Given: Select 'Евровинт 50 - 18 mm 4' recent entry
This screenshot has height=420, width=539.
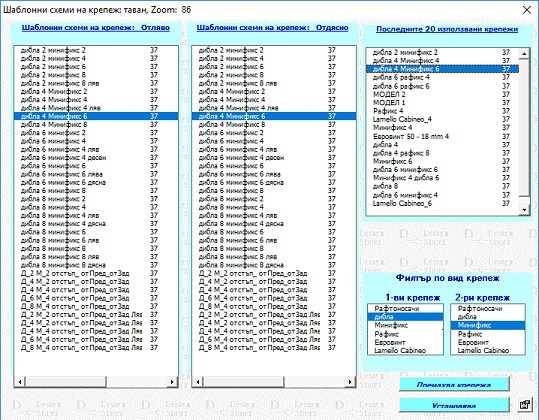Looking at the screenshot, I should tap(442, 136).
